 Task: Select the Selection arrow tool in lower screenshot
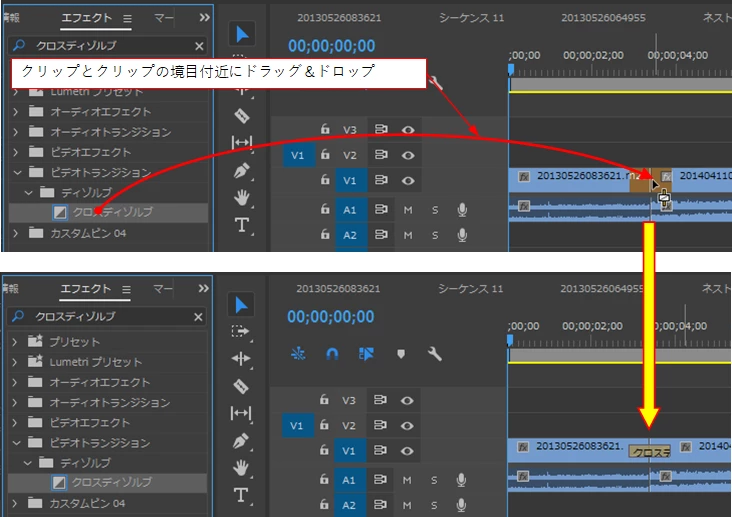coord(241,305)
